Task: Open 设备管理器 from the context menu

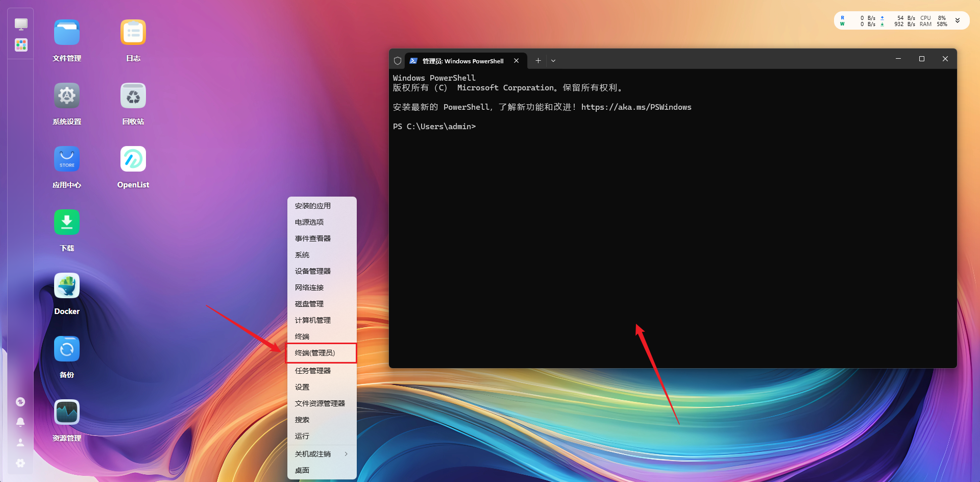Action: 322,271
